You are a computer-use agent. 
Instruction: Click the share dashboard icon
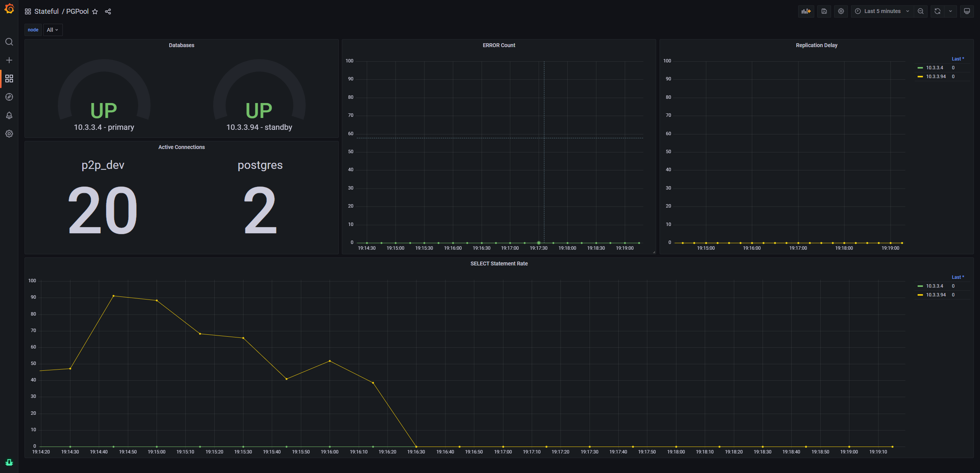108,11
